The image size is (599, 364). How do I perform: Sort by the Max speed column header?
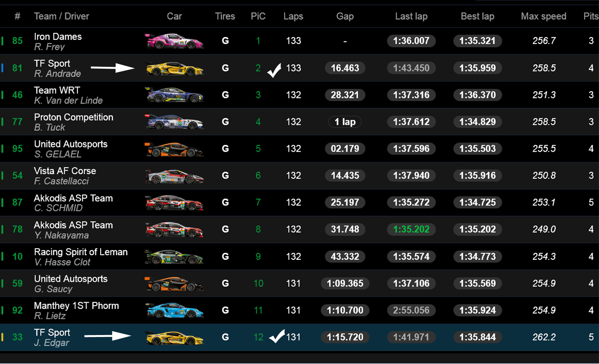tap(543, 16)
